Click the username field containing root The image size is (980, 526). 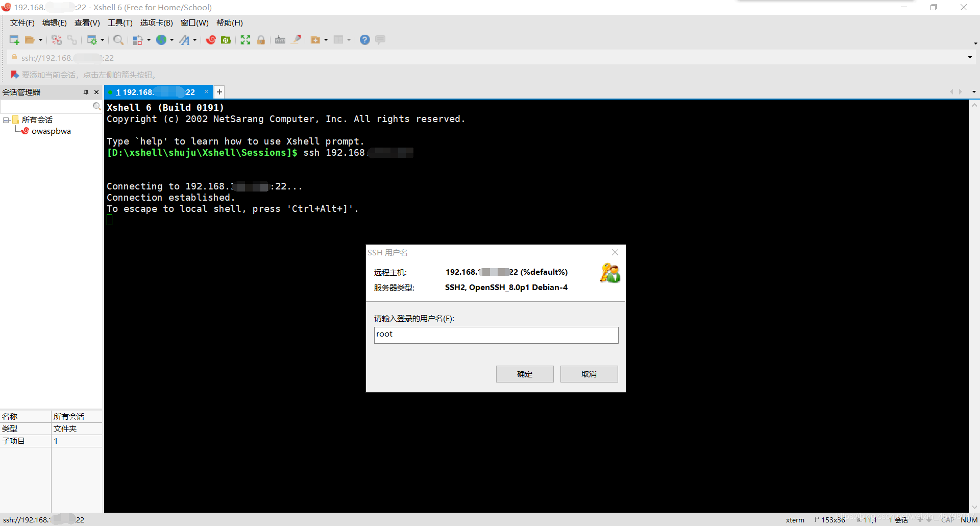(496, 335)
